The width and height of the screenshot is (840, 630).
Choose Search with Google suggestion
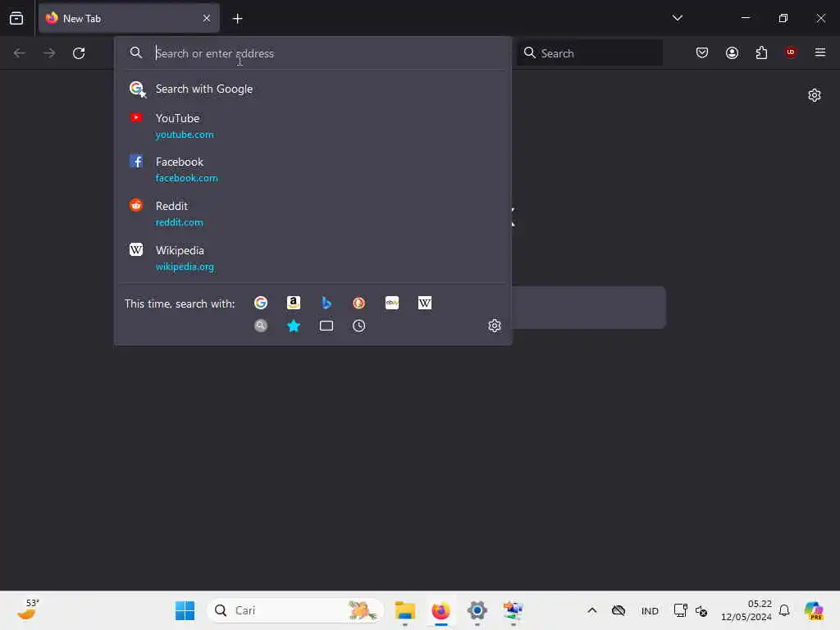[313, 89]
